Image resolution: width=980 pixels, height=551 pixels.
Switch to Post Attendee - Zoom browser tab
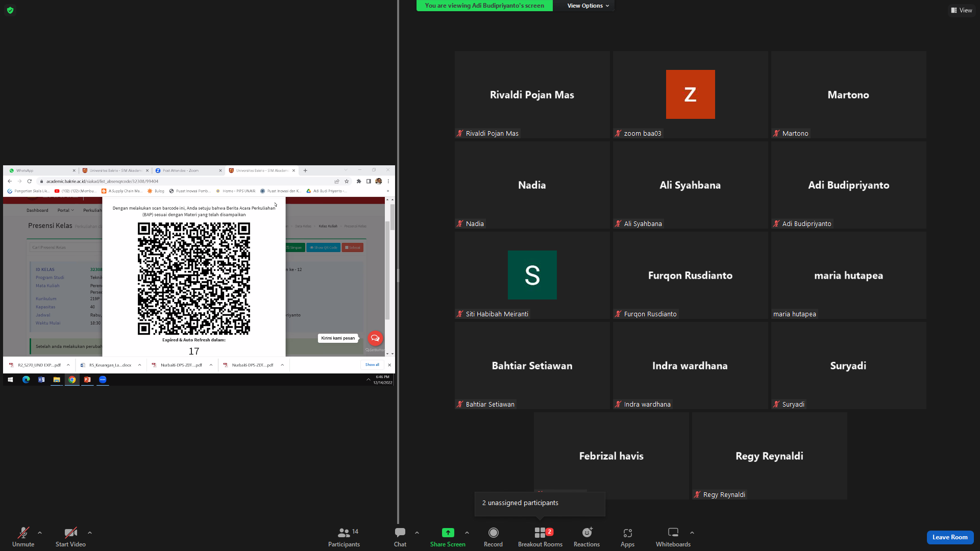click(188, 170)
